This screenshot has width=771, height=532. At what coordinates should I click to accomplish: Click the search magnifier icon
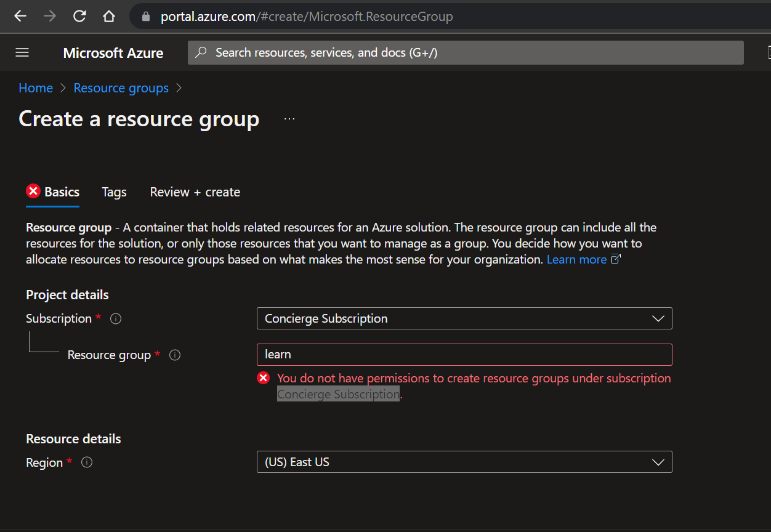click(200, 52)
